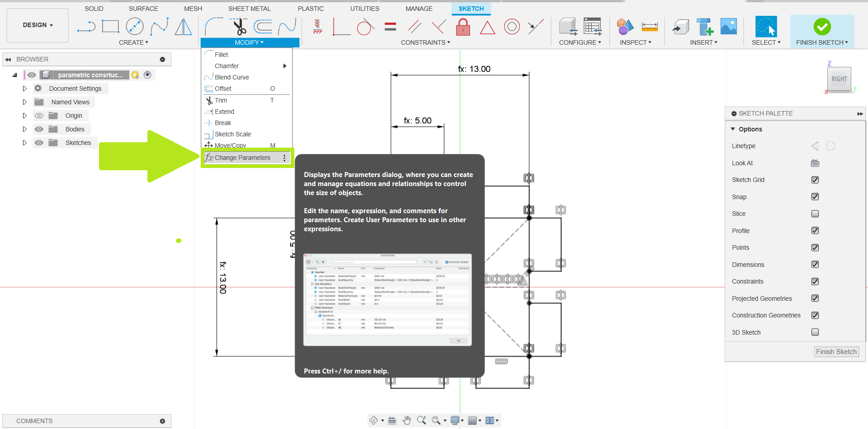Screen dimensions: 868x429
Task: Click the Mirror tool icon
Action: (x=183, y=27)
